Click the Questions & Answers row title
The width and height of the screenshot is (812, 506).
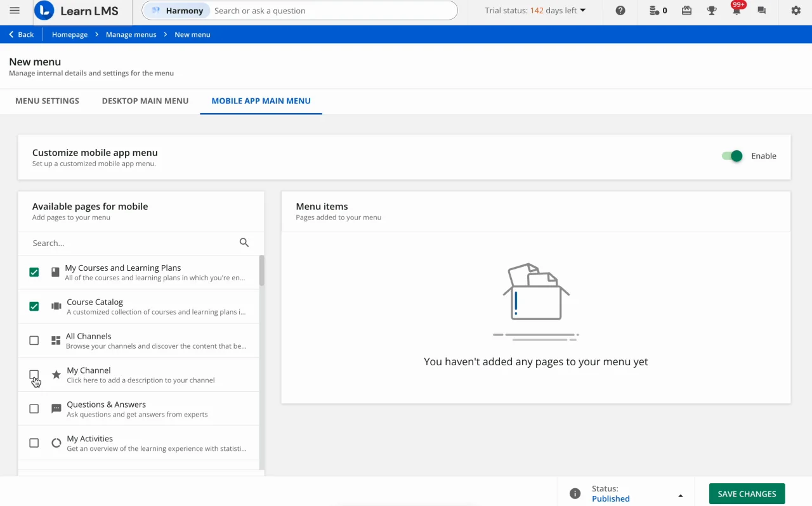pos(106,405)
